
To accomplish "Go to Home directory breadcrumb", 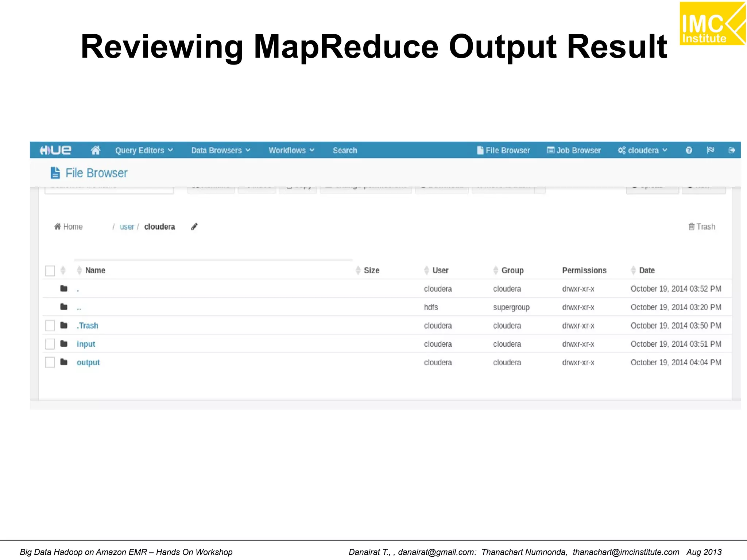I will [69, 227].
